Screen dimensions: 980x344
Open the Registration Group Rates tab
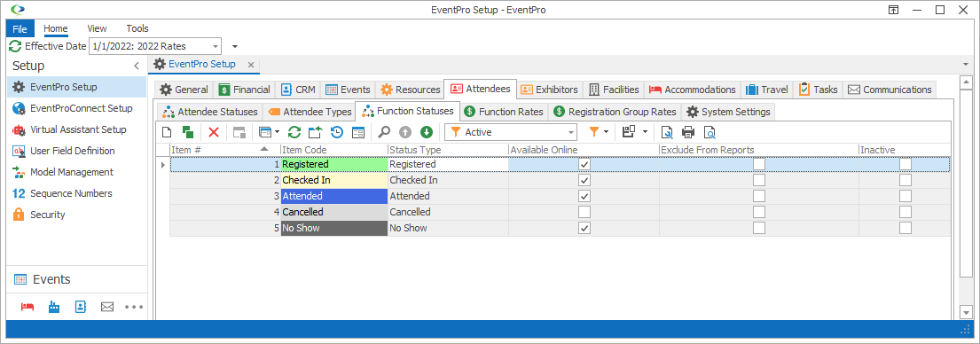615,112
